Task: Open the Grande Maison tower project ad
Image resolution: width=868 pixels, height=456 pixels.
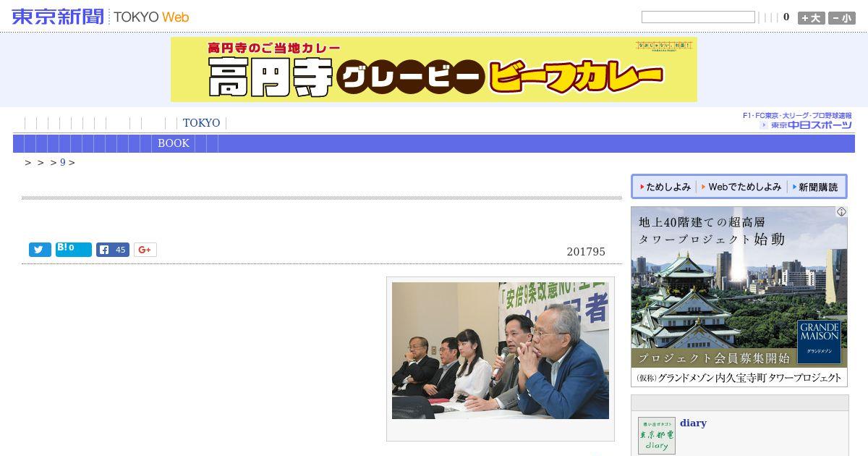Action: click(739, 297)
